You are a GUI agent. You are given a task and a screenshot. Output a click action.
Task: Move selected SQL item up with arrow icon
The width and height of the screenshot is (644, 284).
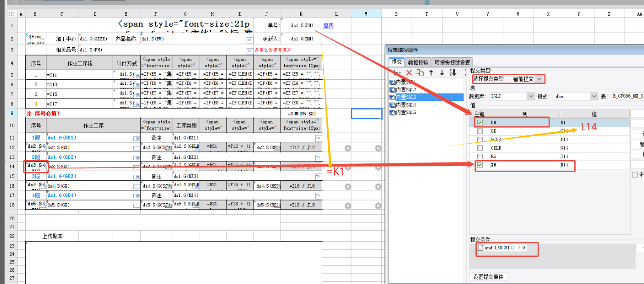431,72
